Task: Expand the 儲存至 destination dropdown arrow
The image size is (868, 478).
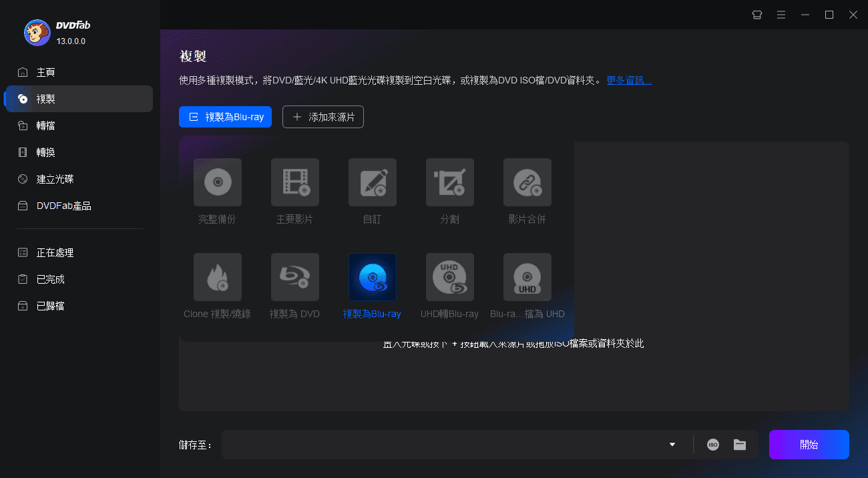Action: pyautogui.click(x=672, y=445)
